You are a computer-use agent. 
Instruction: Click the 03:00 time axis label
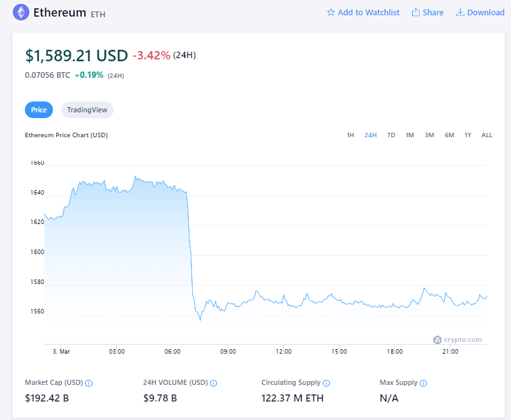click(117, 352)
